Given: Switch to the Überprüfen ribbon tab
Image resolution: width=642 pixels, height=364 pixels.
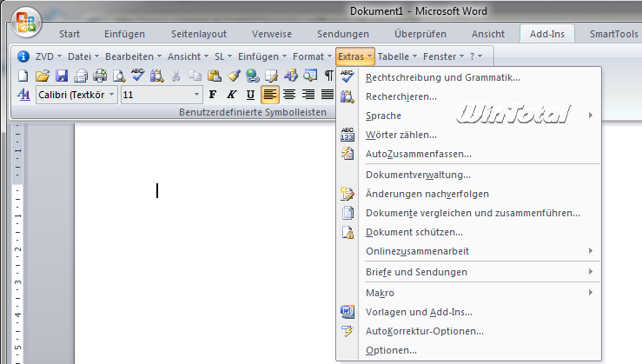Looking at the screenshot, I should pos(420,34).
